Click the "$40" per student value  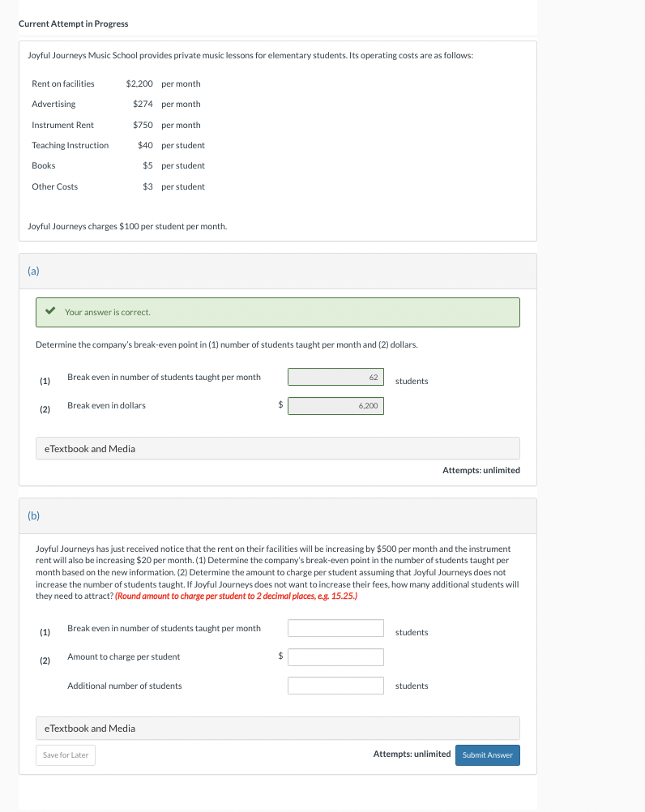146,146
